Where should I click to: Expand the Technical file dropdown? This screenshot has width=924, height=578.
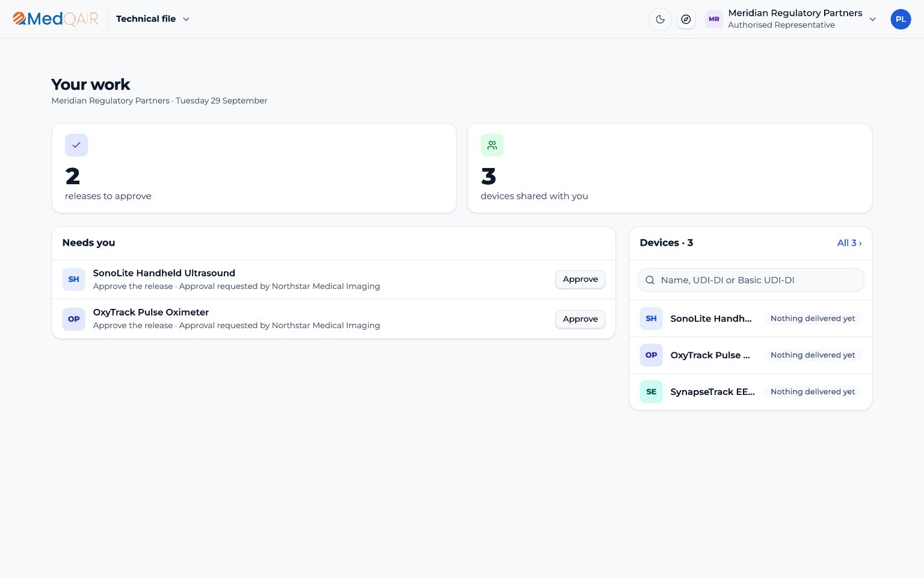coord(153,19)
